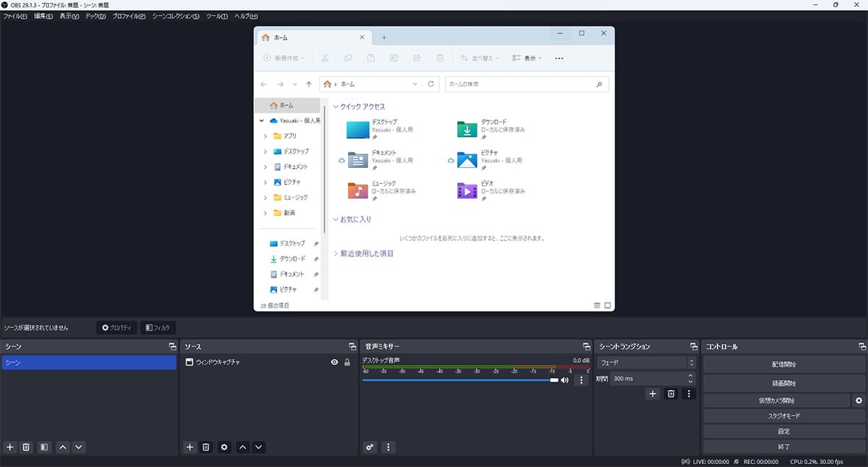Open Desktop Audio channel three-dot options
This screenshot has height=467, width=868.
tap(581, 379)
